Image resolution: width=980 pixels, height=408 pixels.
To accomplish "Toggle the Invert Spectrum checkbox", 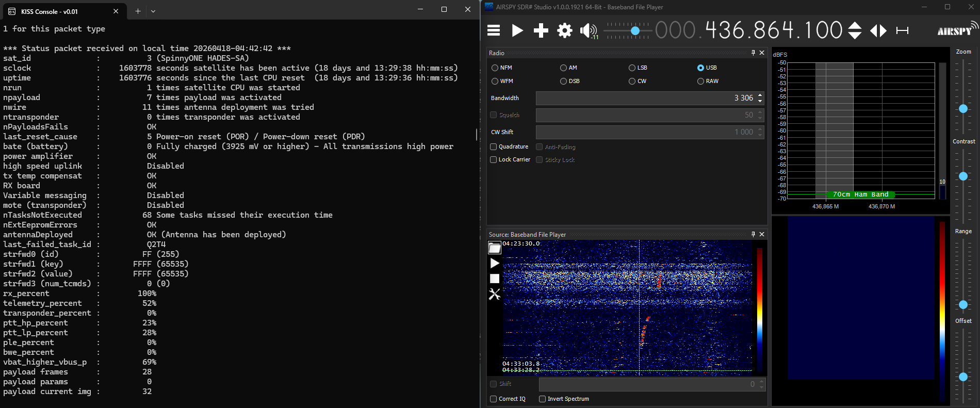I will pos(543,399).
